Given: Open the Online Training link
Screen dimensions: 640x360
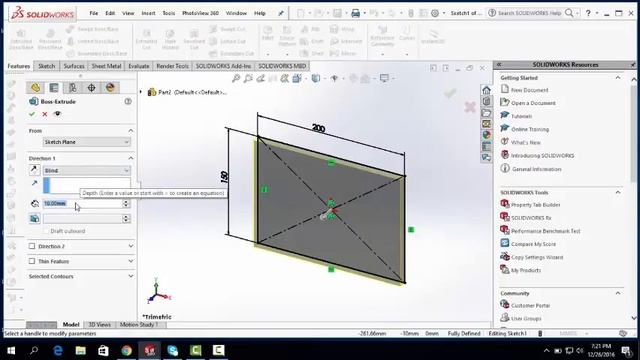Looking at the screenshot, I should pos(530,129).
